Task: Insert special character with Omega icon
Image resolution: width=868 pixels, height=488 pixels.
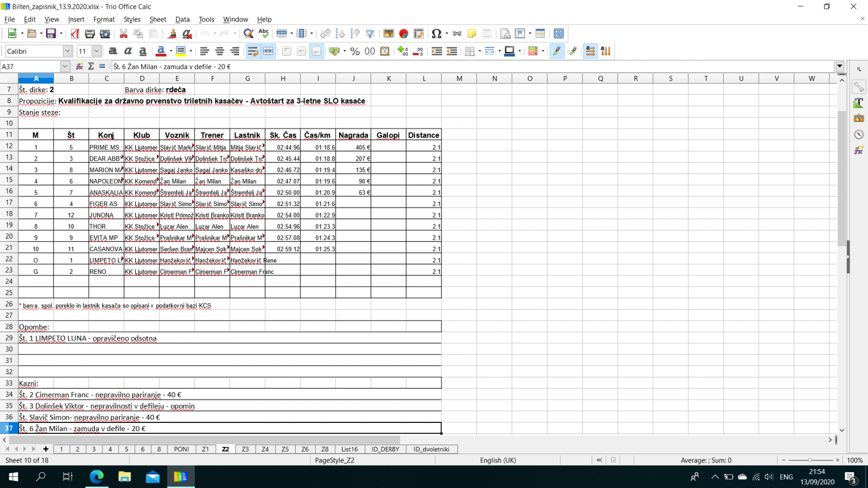Action: [x=436, y=34]
